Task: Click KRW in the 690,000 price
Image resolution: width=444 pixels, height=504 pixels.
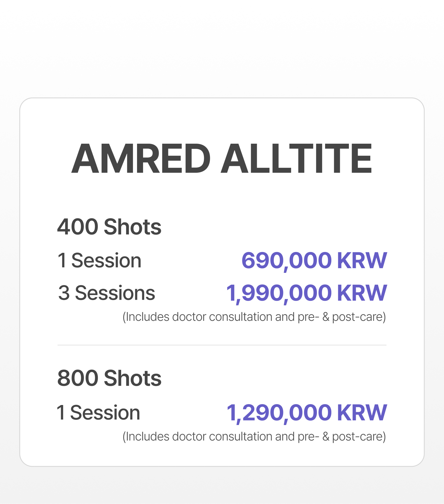Action: pyautogui.click(x=362, y=261)
